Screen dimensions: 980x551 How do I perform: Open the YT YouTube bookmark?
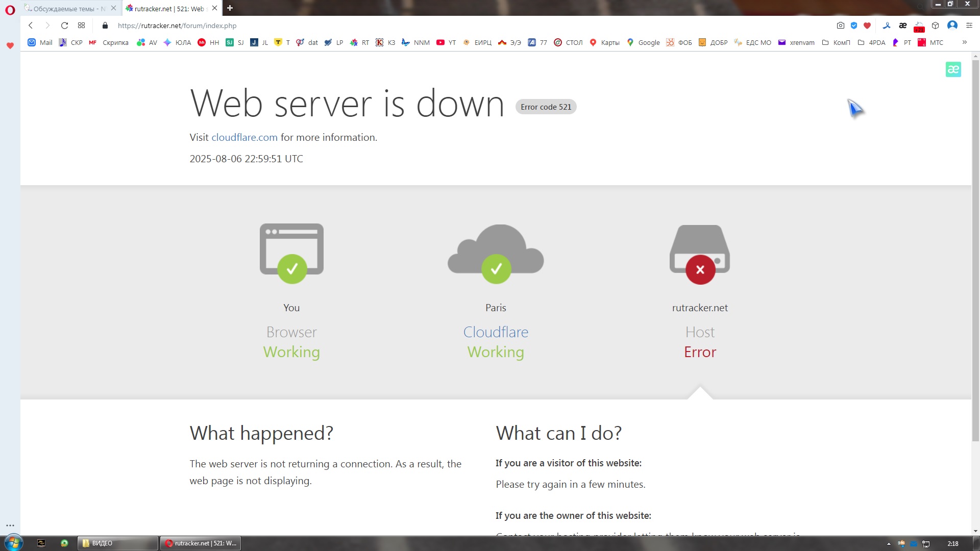(x=446, y=42)
